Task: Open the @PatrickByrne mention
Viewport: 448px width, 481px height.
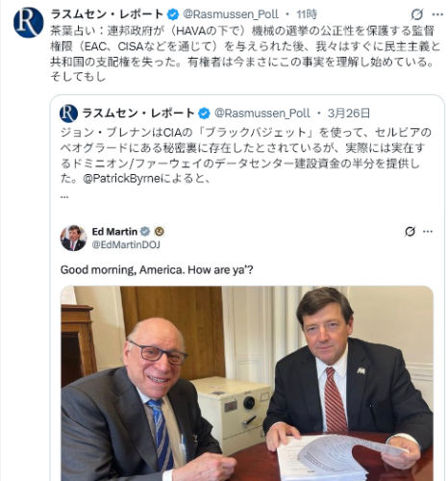Action: click(x=122, y=179)
